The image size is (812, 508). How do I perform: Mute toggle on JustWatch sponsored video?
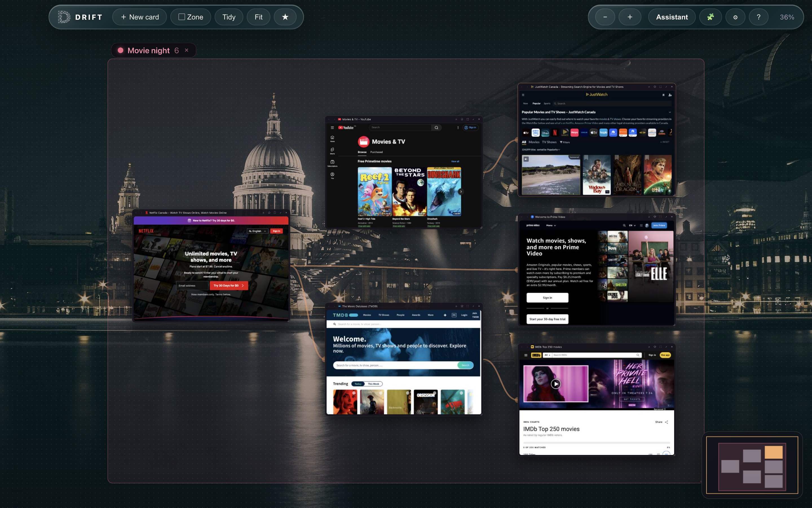point(526,159)
